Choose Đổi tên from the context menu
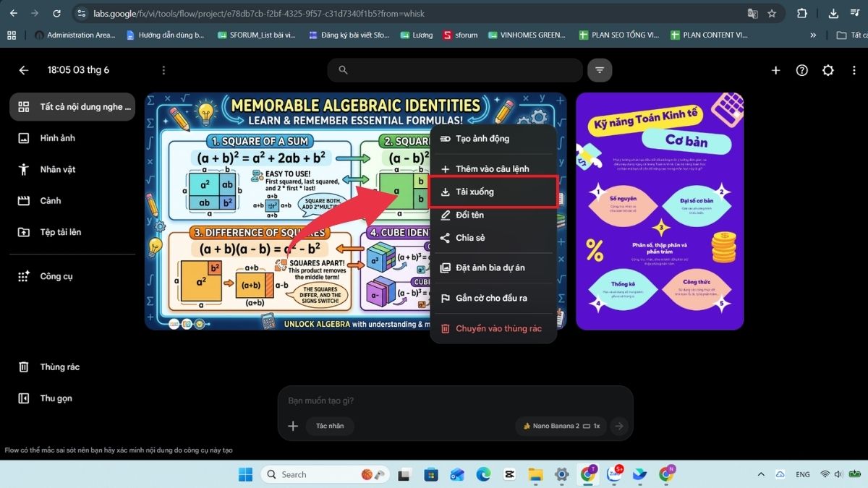 (493, 215)
